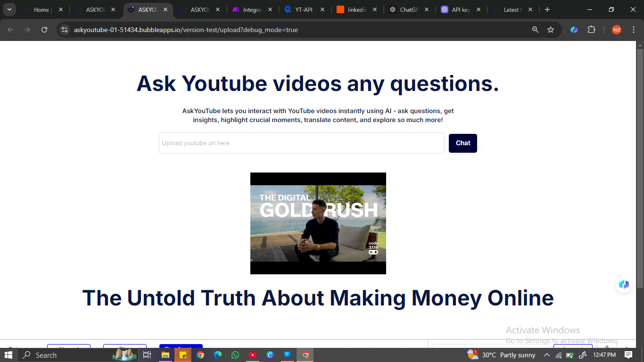Image resolution: width=644 pixels, height=362 pixels.
Task: Switch to the Integrat tab
Action: point(252,9)
